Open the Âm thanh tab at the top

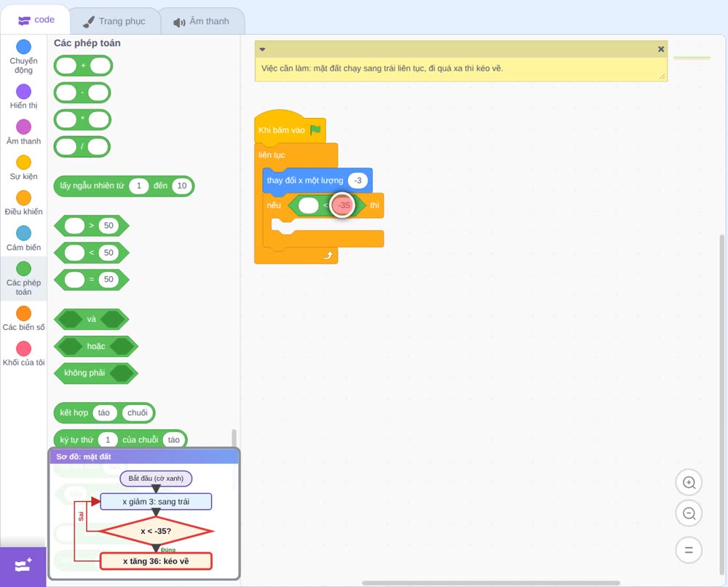click(x=202, y=21)
